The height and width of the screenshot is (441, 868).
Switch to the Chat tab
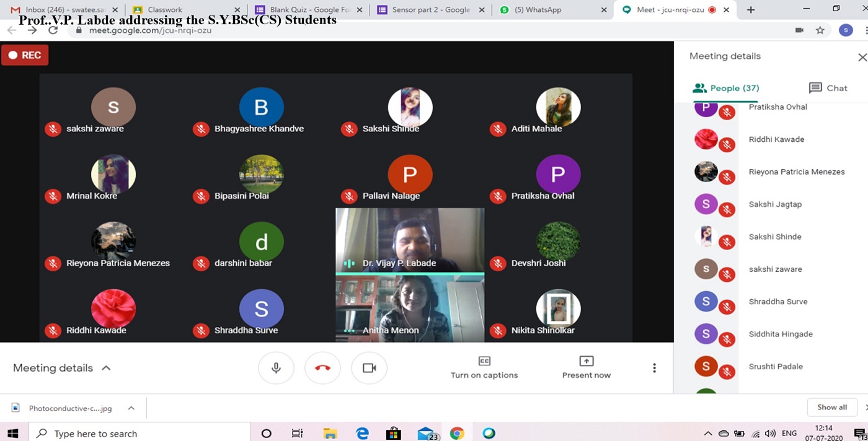click(828, 88)
